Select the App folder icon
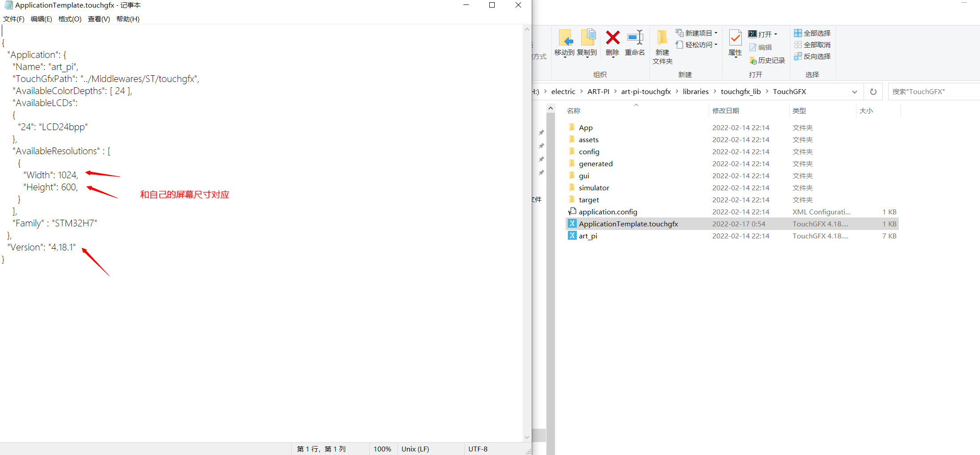 pyautogui.click(x=572, y=127)
